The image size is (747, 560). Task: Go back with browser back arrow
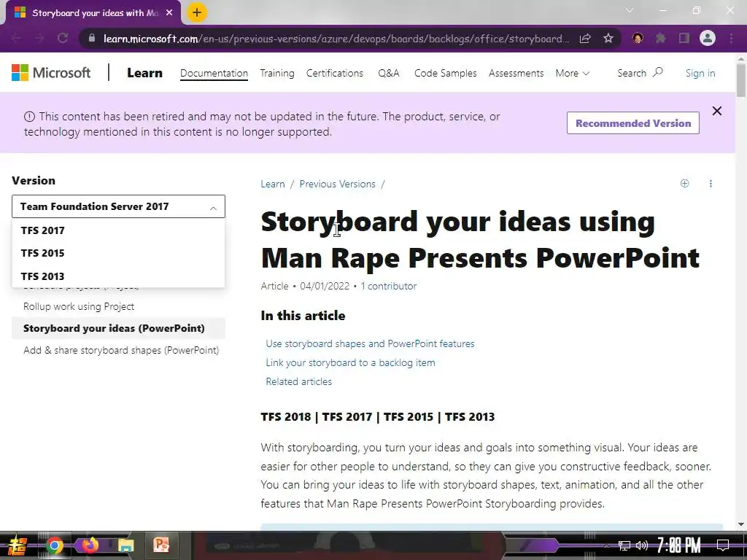(x=16, y=38)
